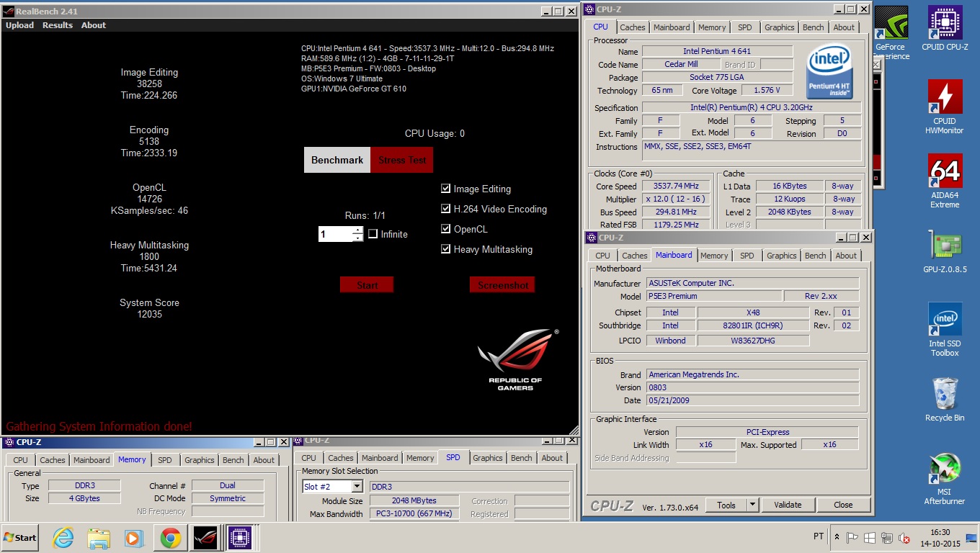Click the Core Speed value 3537.74 MHz
The width and height of the screenshot is (980, 553).
tap(677, 186)
